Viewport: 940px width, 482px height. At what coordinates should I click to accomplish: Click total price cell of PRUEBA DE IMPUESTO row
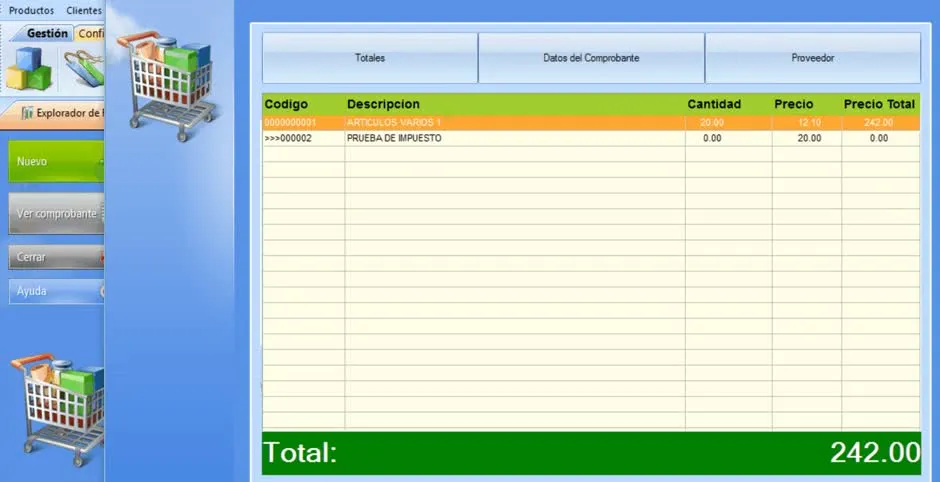coord(881,138)
